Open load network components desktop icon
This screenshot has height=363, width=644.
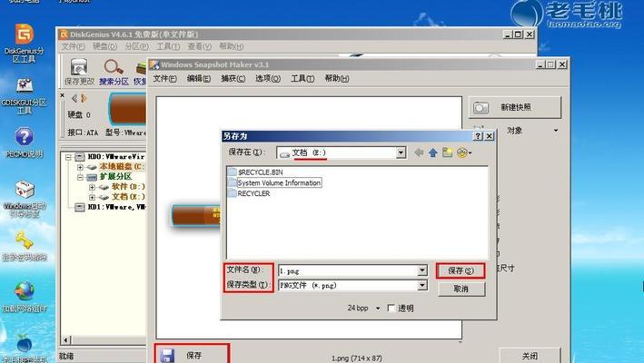pos(25,296)
